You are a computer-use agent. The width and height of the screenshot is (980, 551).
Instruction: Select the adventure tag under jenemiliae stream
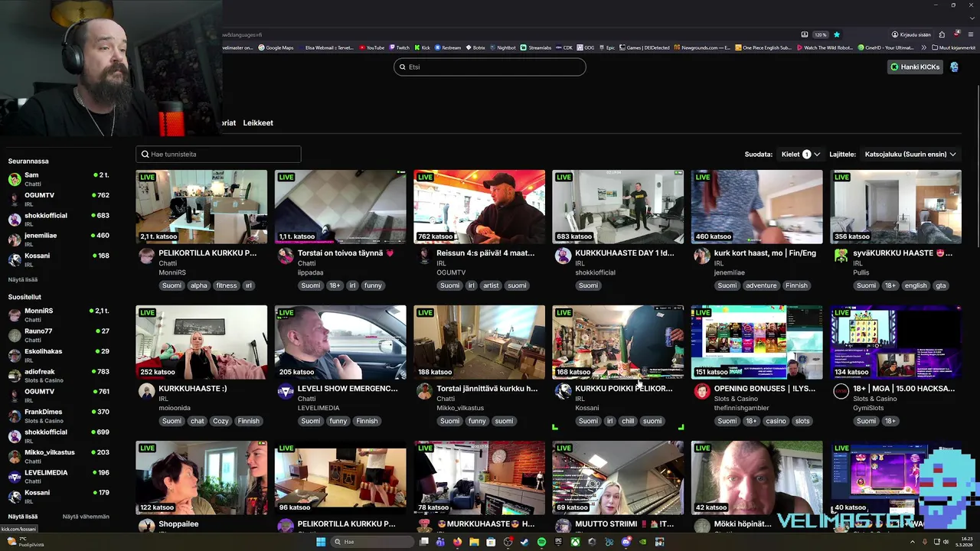(761, 285)
